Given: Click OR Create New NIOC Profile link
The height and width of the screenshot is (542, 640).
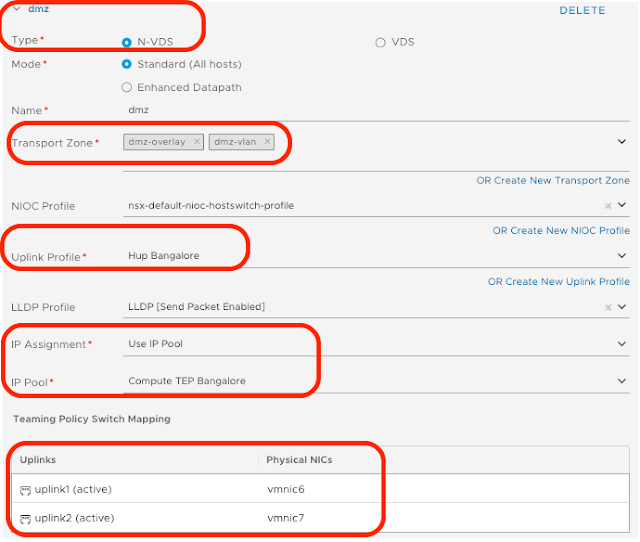Looking at the screenshot, I should tap(561, 231).
